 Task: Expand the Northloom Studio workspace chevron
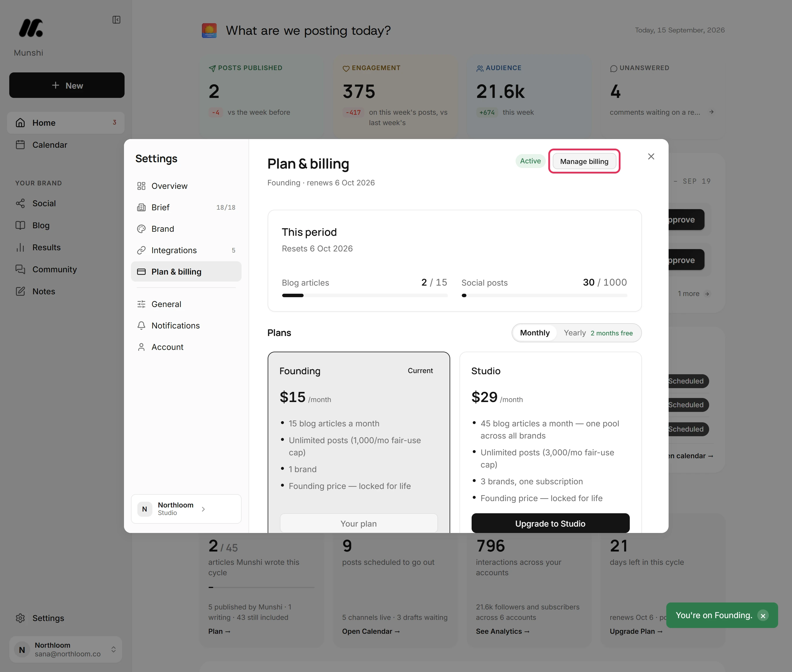pos(203,509)
